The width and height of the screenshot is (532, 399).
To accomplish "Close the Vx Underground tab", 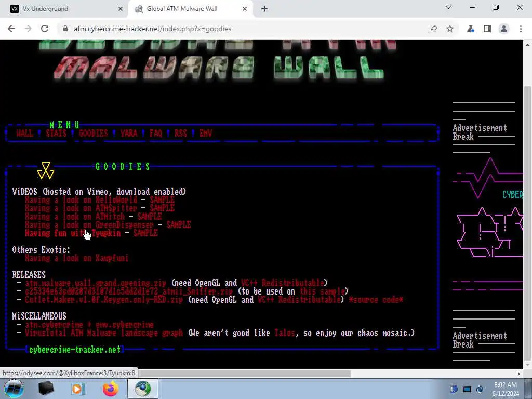I will 121,9.
